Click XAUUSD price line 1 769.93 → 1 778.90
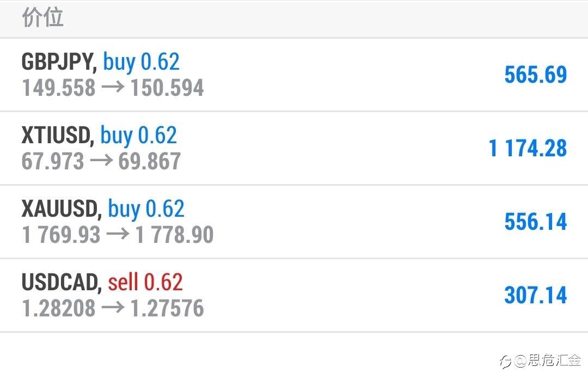 (x=118, y=235)
